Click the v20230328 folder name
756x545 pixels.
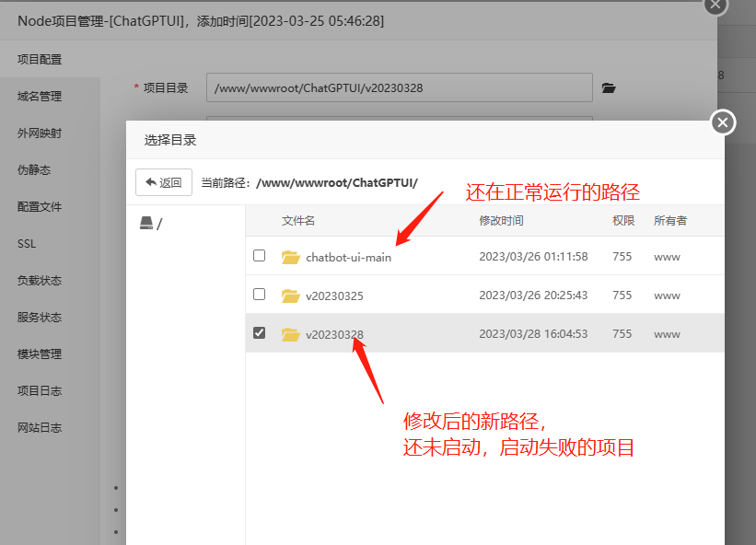click(334, 334)
